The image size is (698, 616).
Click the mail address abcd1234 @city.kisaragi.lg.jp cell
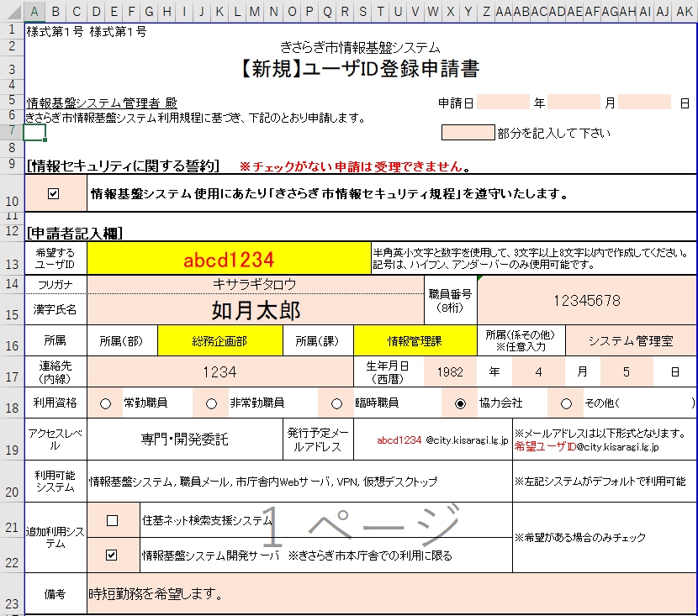point(433,439)
